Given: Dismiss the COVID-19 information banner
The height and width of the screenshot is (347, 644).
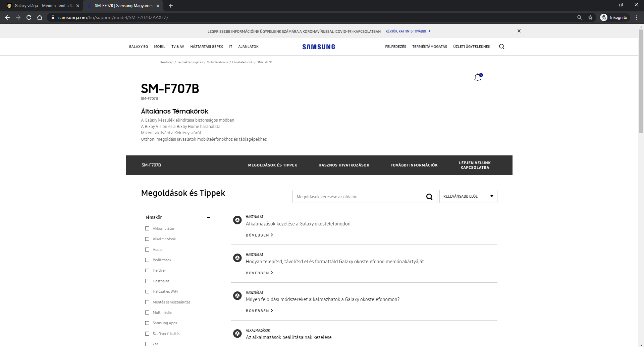Looking at the screenshot, I should [x=519, y=31].
